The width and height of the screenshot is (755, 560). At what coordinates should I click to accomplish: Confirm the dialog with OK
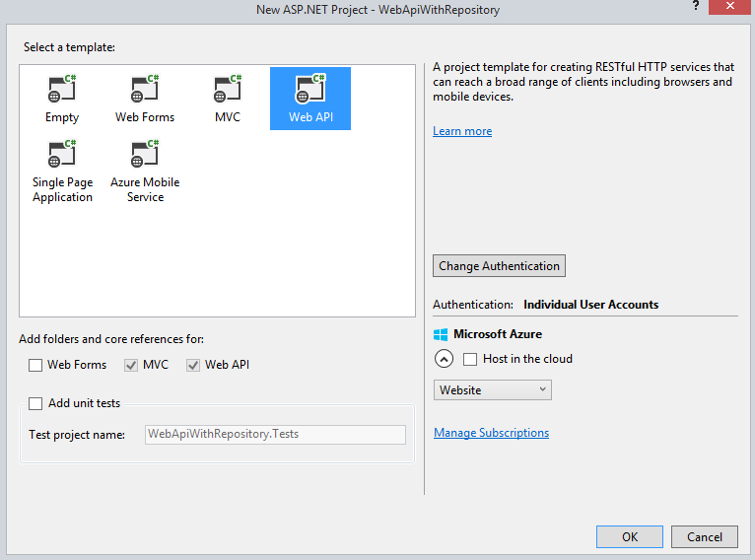(x=630, y=536)
